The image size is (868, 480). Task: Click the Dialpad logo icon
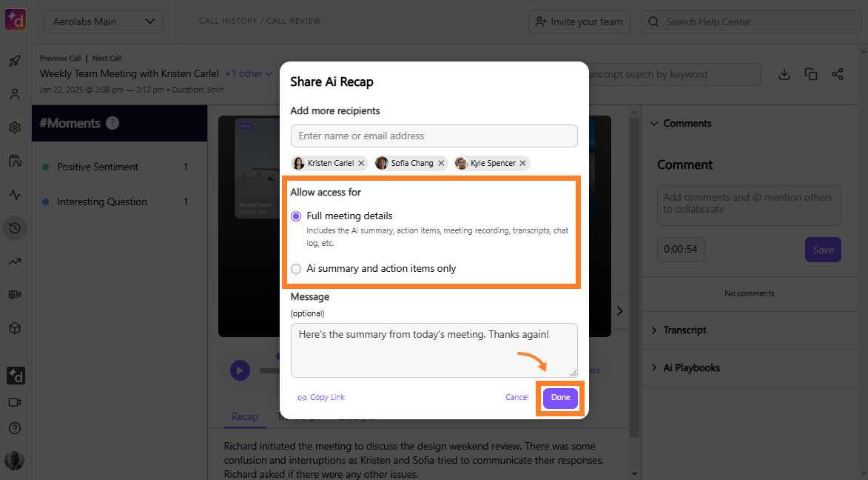16,19
